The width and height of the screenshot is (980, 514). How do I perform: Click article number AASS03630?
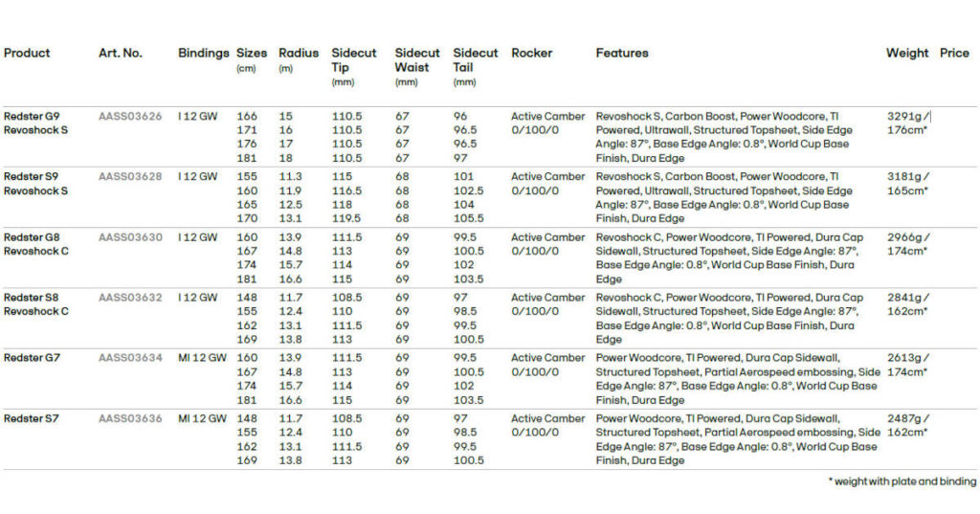coord(130,237)
